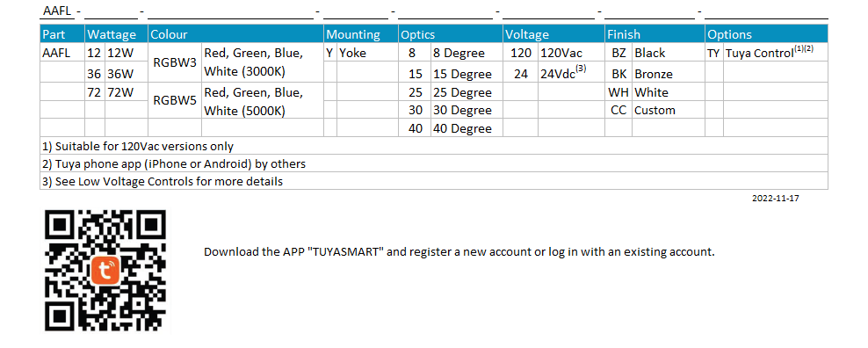
Task: Select the 25 Degree optics cell
Action: coord(467,92)
